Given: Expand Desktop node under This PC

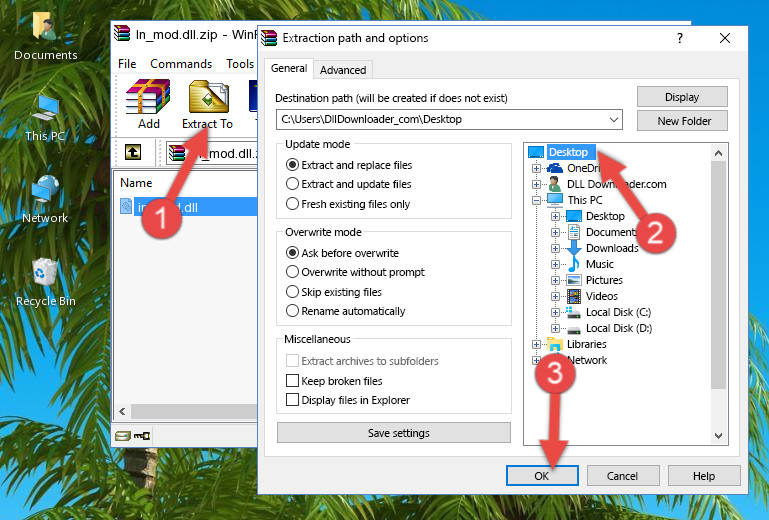Looking at the screenshot, I should [555, 216].
